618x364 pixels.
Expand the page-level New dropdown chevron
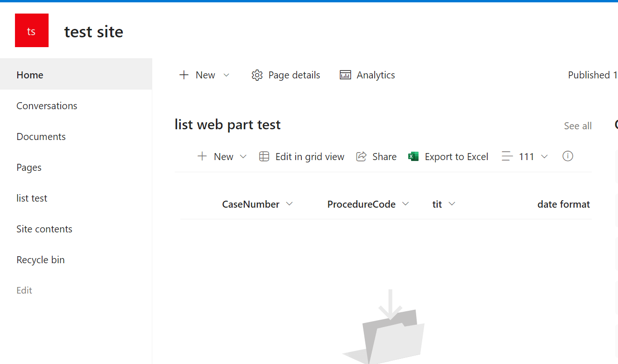pyautogui.click(x=227, y=75)
